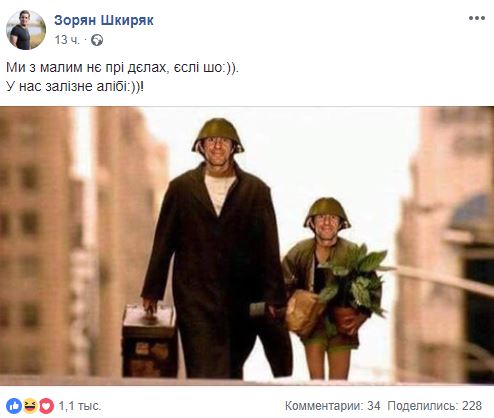
Task: Click the first line of post text
Action: tap(122, 68)
